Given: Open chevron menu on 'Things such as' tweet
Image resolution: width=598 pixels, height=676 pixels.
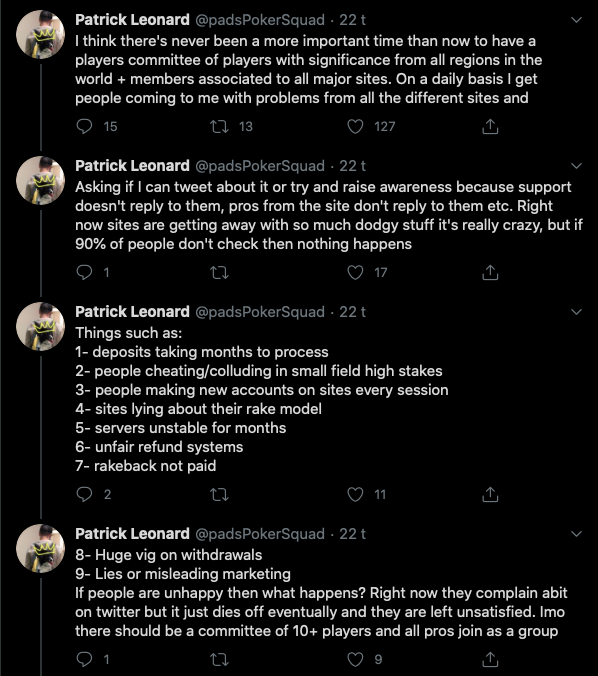Looking at the screenshot, I should pos(576,312).
